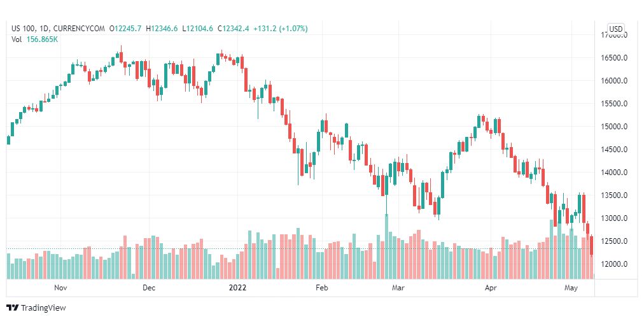This screenshot has width=644, height=319.
Task: Click the Apr label on time axis
Action: [491, 288]
